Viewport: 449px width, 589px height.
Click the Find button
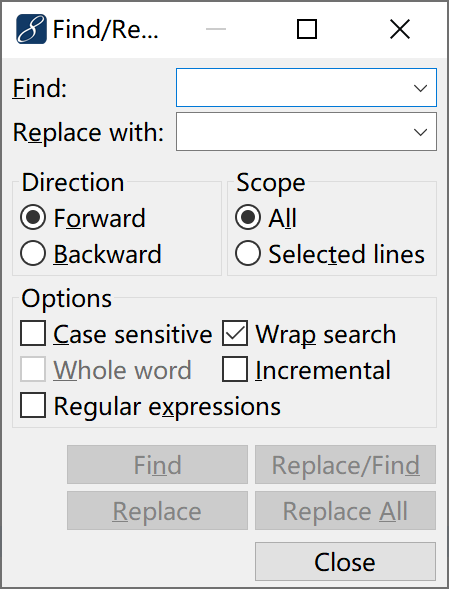point(157,465)
